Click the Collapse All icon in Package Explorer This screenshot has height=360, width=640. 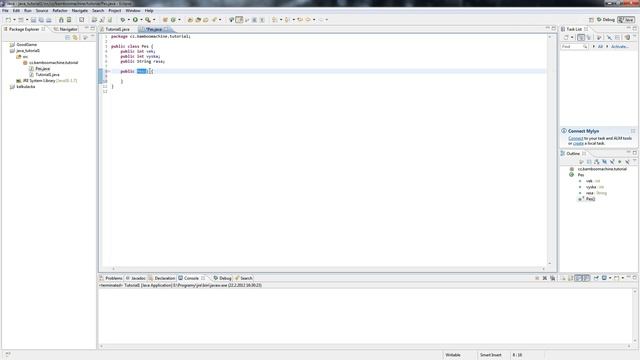click(x=68, y=37)
